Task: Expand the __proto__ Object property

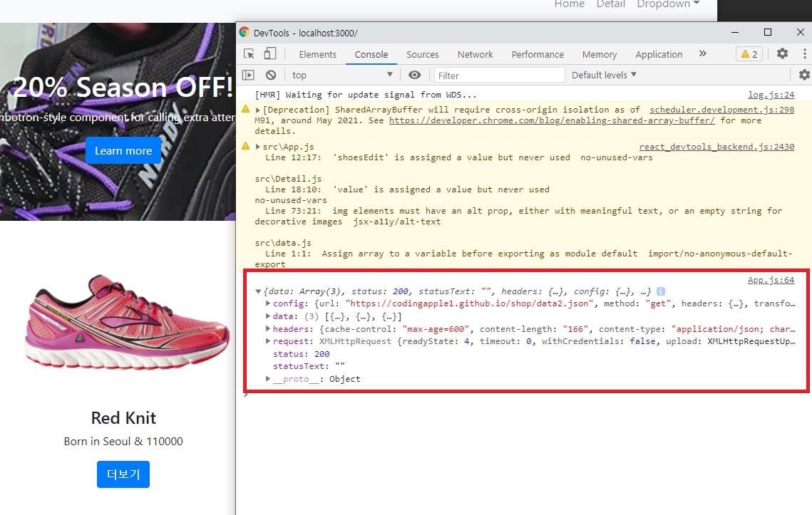Action: point(268,379)
